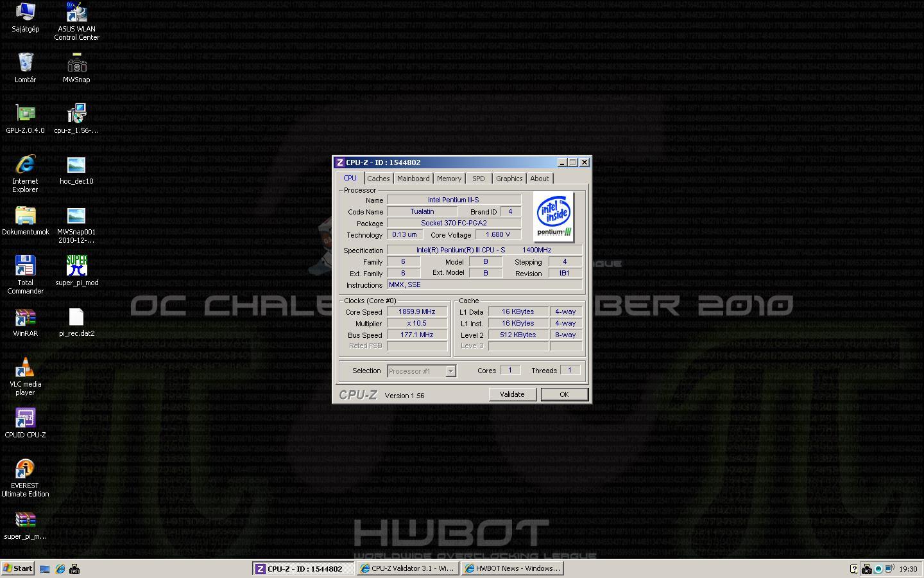Click the Cores count field
Viewport: 924px width, 578px height.
[510, 370]
